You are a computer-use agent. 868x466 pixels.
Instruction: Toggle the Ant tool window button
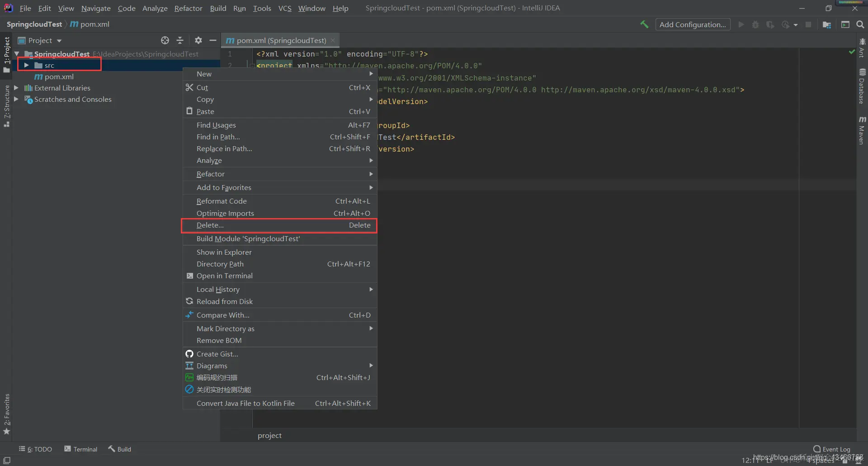pos(862,48)
